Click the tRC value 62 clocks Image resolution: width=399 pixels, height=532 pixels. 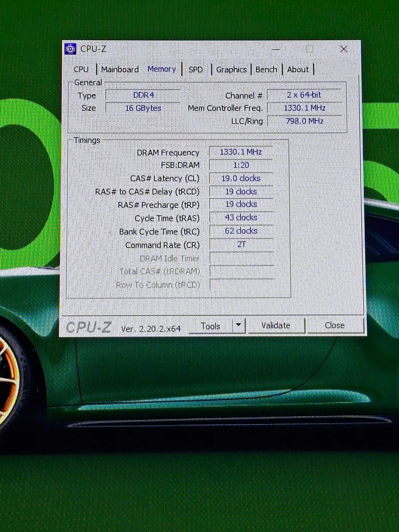(241, 231)
